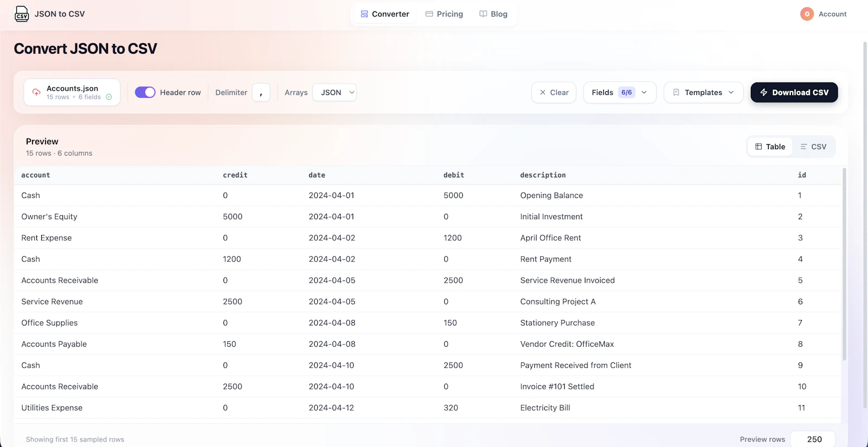Click the Showing first 15 sampled rows text
Screen dimensions: 868x447
click(75, 439)
